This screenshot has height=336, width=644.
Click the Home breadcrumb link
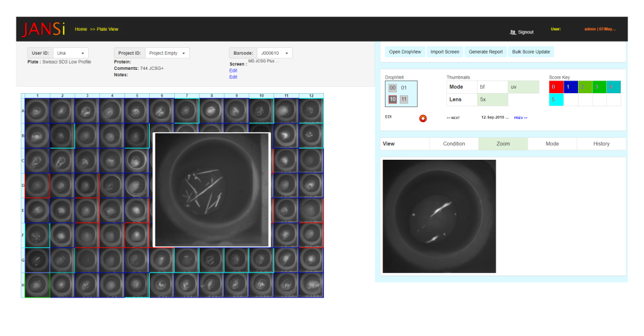tap(80, 29)
